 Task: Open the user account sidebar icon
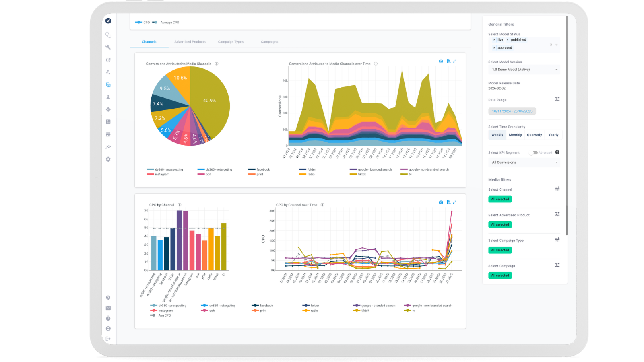(x=108, y=329)
